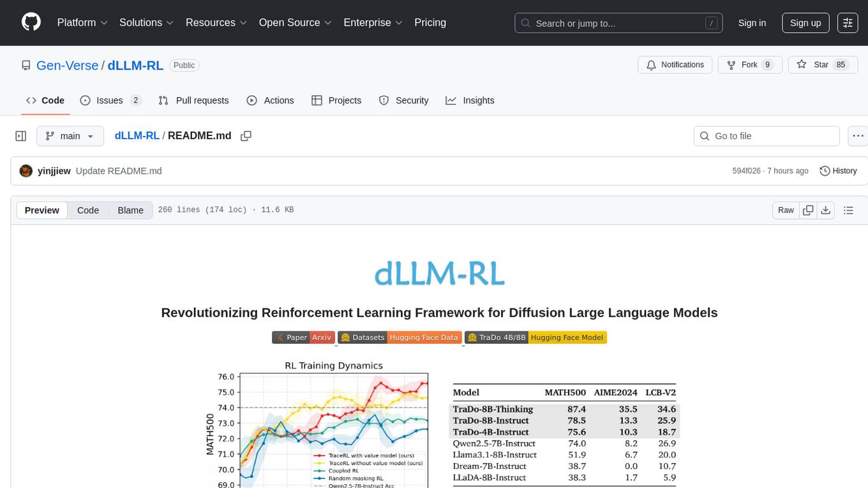Click the Qwen2.5-7B-Instruct table row
The image size is (868, 488).
(565, 443)
